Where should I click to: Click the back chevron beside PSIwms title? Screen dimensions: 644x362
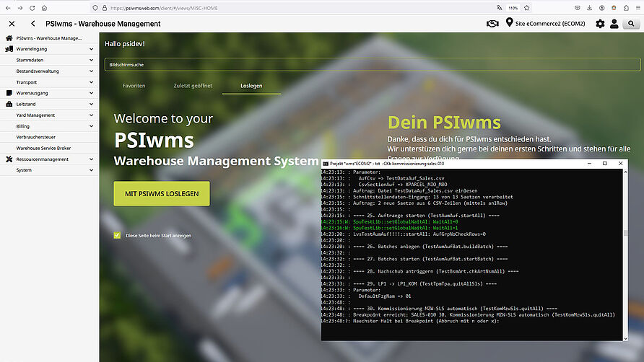(33, 24)
